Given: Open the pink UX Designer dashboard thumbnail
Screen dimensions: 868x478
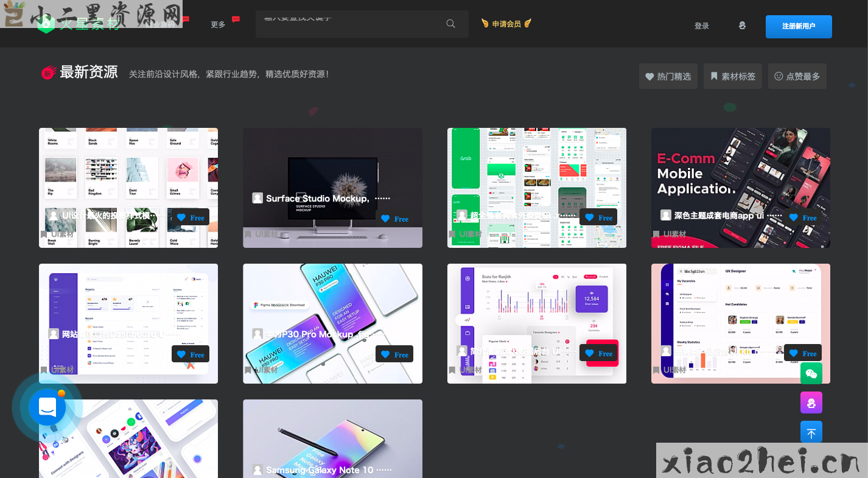Looking at the screenshot, I should coord(741,323).
